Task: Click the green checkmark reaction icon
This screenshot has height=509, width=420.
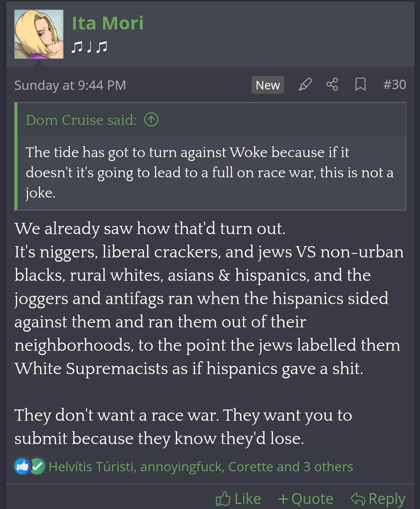Action: coord(37,466)
